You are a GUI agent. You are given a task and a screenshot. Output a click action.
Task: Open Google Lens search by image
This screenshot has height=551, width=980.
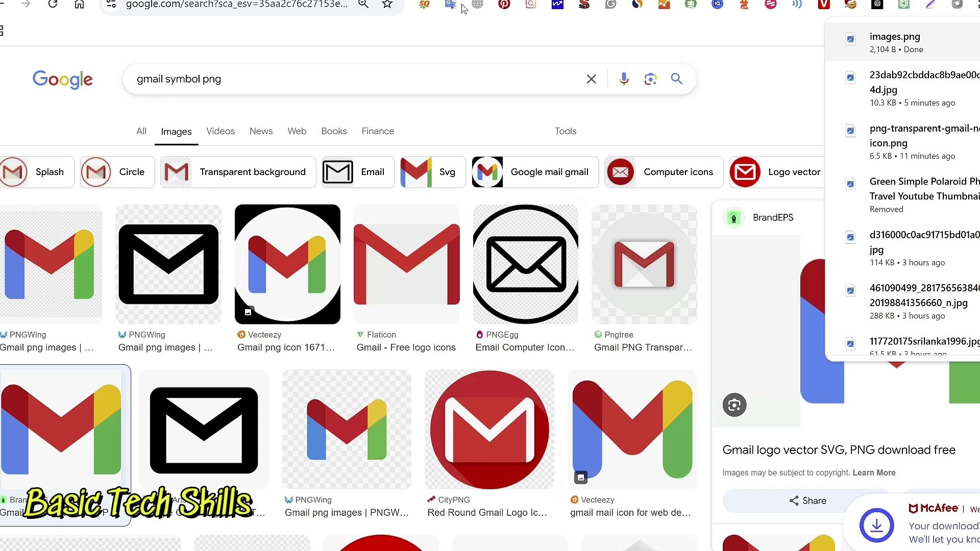(650, 79)
